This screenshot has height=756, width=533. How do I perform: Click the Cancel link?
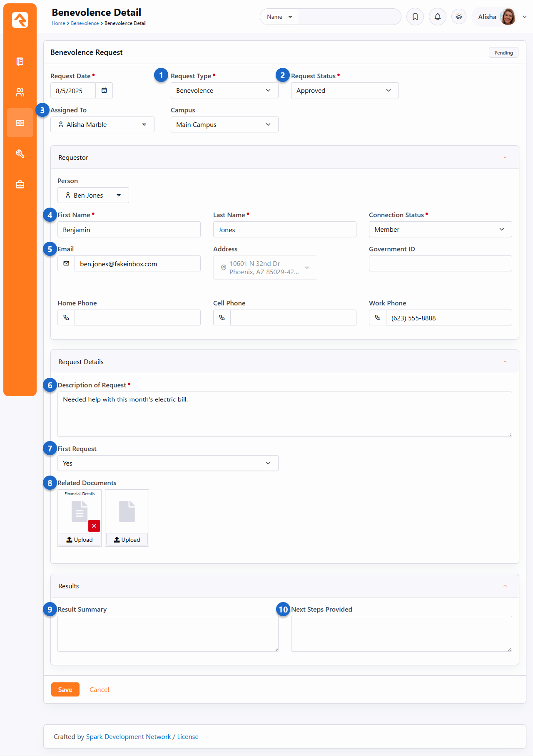coord(99,689)
